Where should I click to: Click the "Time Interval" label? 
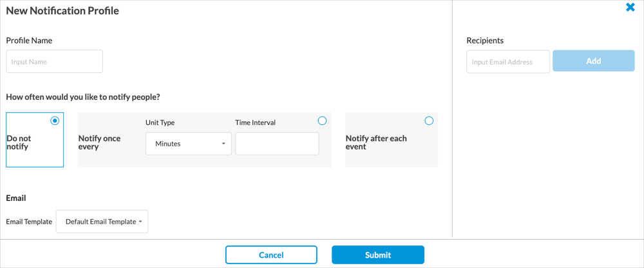click(255, 122)
